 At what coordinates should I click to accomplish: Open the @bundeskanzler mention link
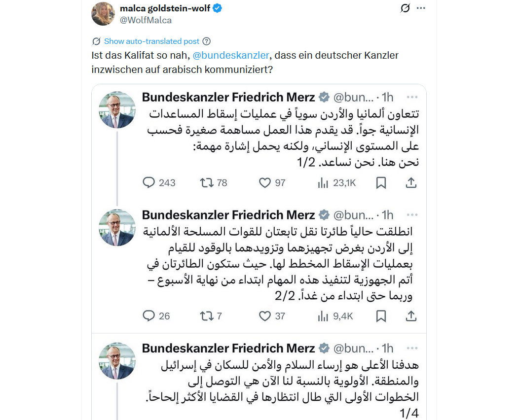230,55
